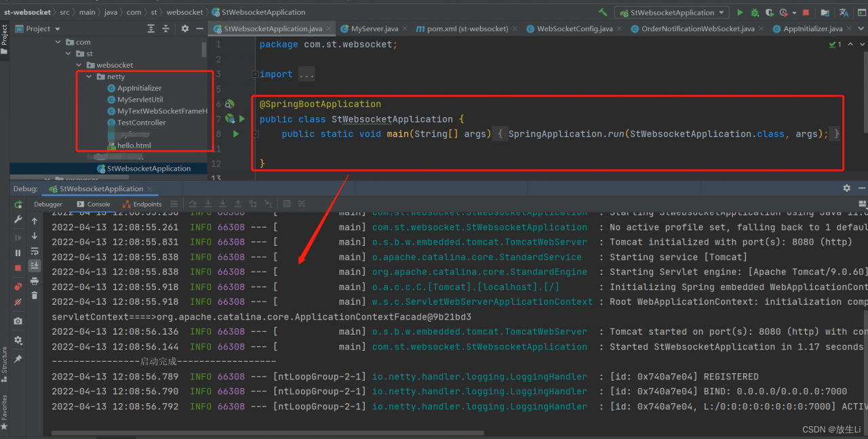Rerun StWebsocketApplication in Debug panel
The width and height of the screenshot is (868, 439).
[18, 204]
